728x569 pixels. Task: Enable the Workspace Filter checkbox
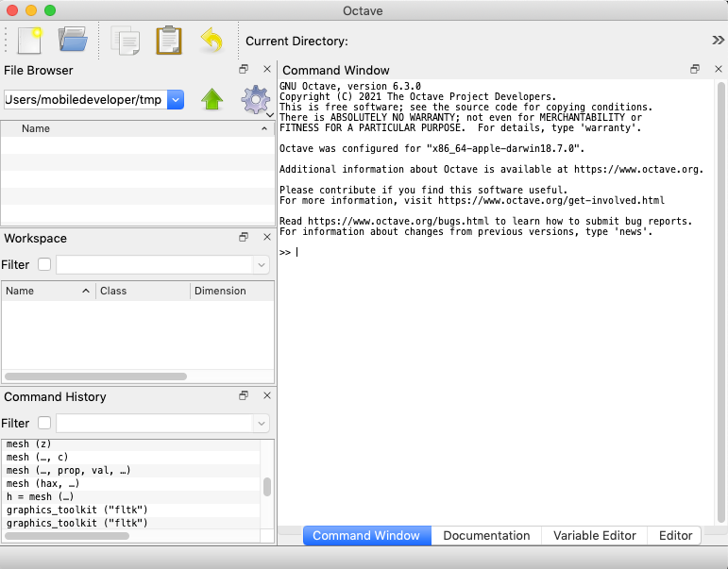pyautogui.click(x=44, y=265)
